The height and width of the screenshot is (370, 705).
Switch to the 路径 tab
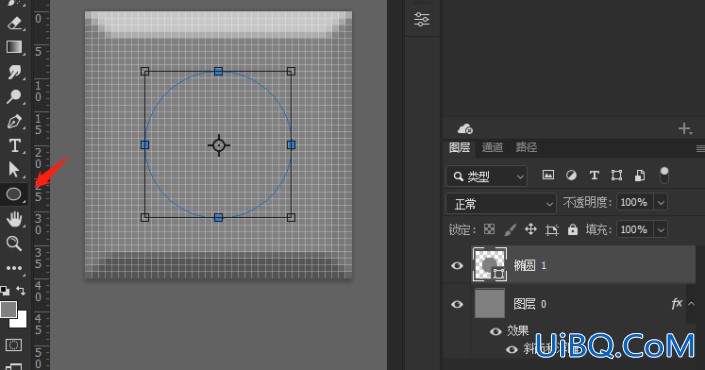point(527,147)
